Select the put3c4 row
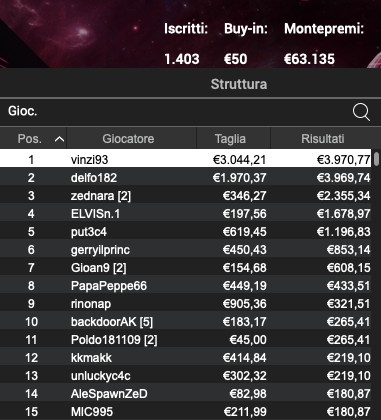Viewport: 381px width, 420px height. click(x=186, y=231)
